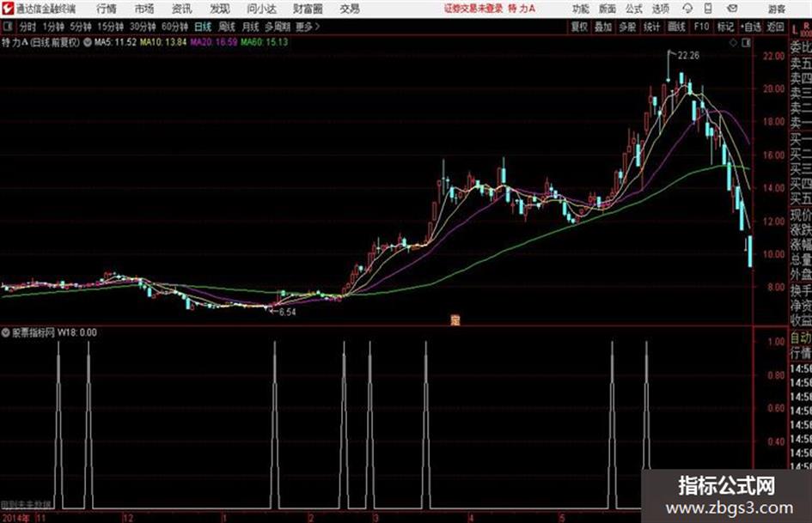Click the 通达信 red logo icon
This screenshot has height=523, width=812.
(x=7, y=9)
